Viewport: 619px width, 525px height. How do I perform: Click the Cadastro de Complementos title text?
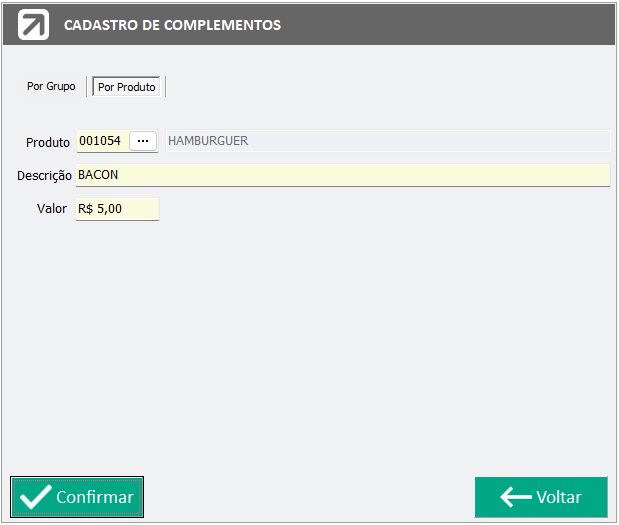[x=172, y=24]
